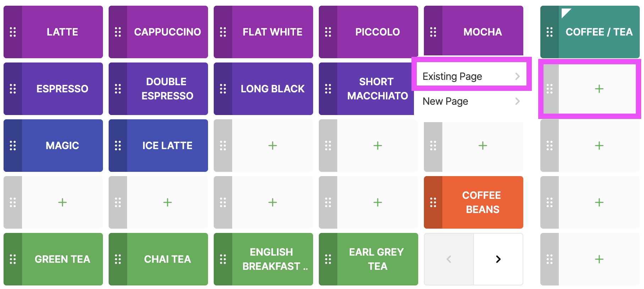The image size is (644, 289).
Task: Open the Flat White button
Action: [272, 32]
